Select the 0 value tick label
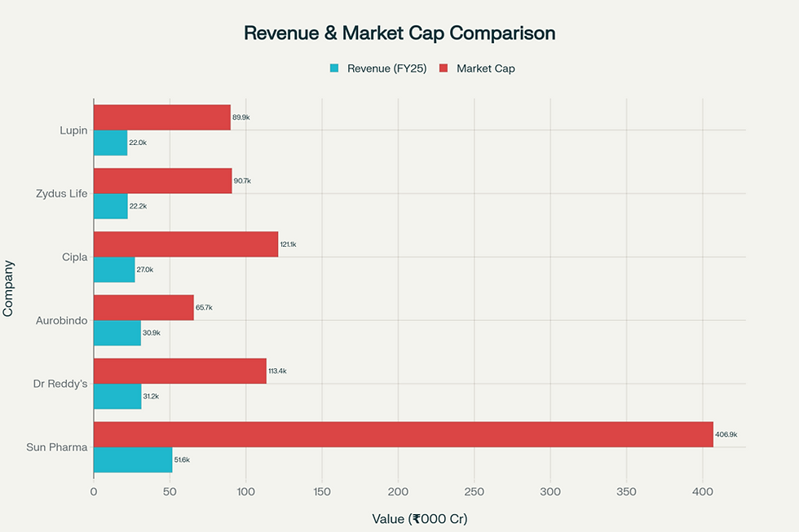Screen dimensions: 799x532 coord(95,491)
